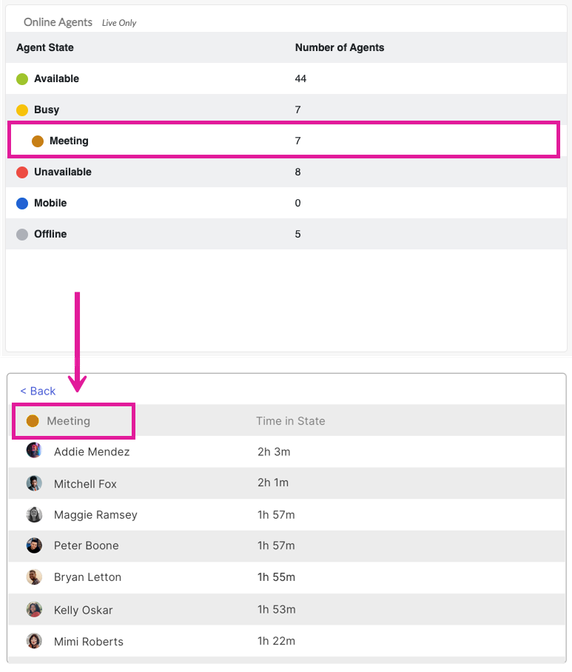The image size is (572, 672).
Task: Select agent Peter Boone
Action: [x=287, y=546]
